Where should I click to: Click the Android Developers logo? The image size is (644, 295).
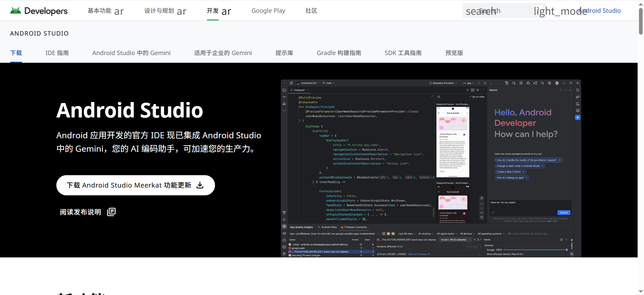tap(39, 11)
